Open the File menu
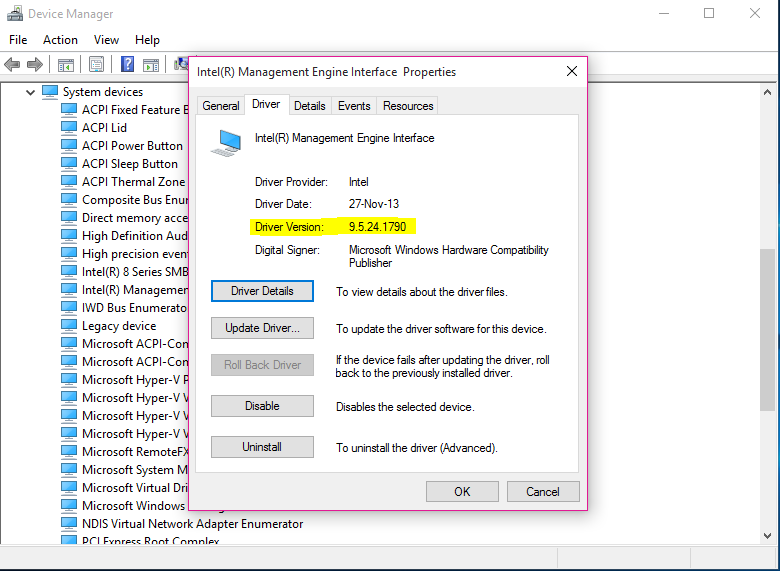Image resolution: width=780 pixels, height=571 pixels. (x=18, y=40)
